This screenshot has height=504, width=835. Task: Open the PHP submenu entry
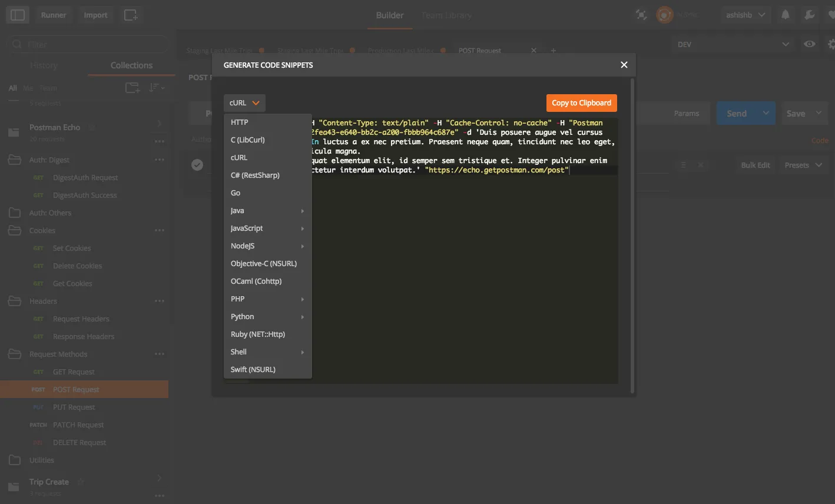[x=268, y=299]
